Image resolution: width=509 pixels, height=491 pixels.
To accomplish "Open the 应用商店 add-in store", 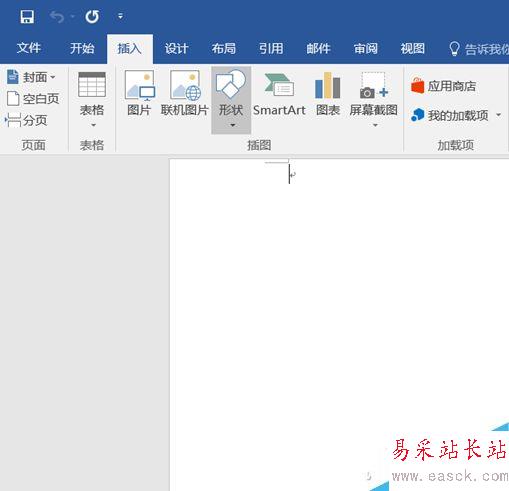I will [x=443, y=86].
